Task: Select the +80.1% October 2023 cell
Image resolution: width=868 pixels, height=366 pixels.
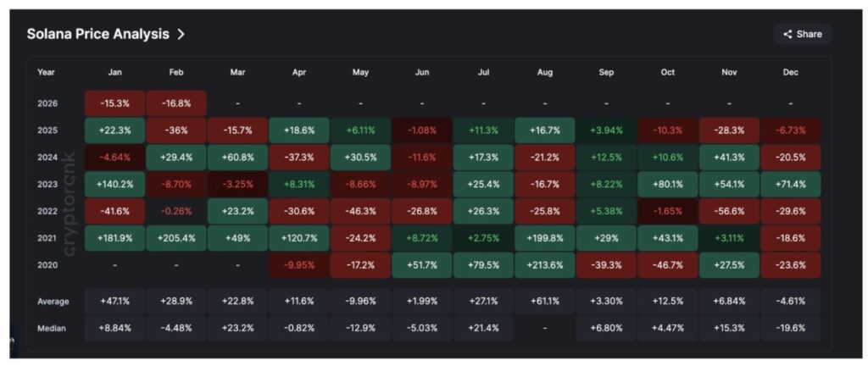Action: 668,184
